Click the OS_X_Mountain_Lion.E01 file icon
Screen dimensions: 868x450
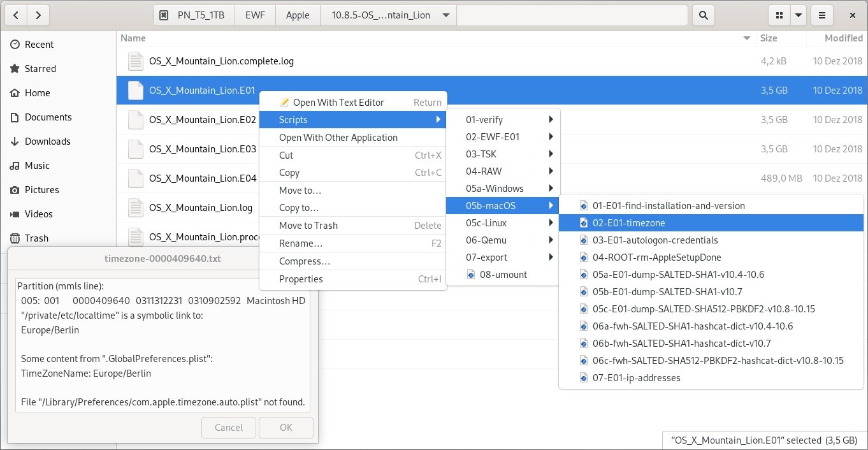pyautogui.click(x=136, y=91)
